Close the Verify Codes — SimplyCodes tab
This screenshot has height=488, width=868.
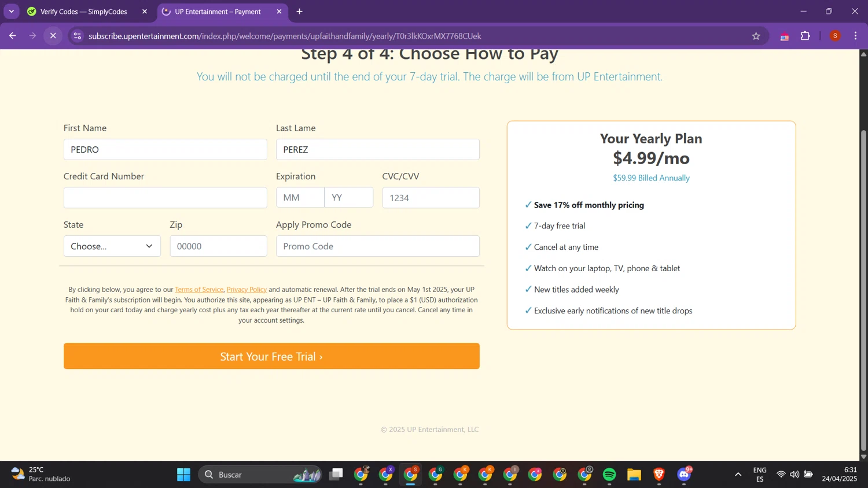[145, 12]
